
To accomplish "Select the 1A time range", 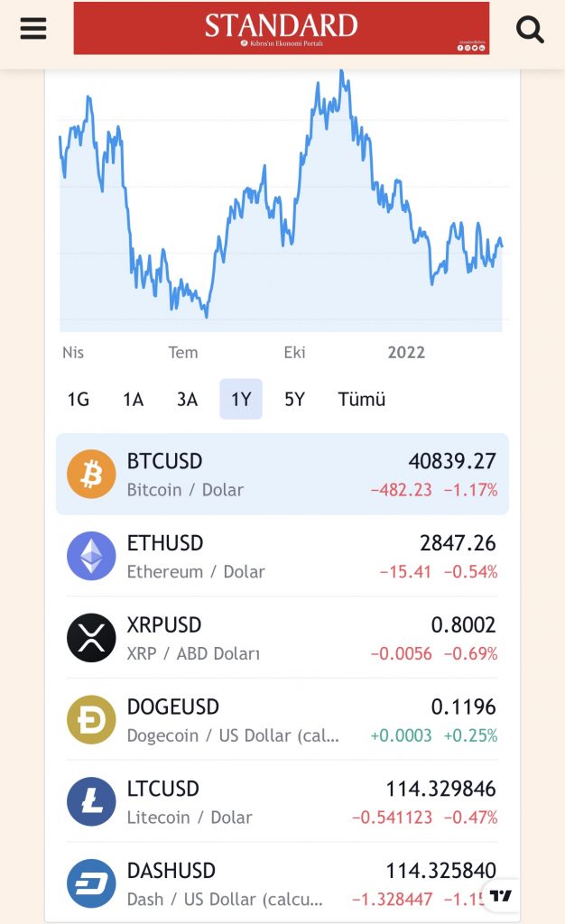I will pyautogui.click(x=133, y=399).
